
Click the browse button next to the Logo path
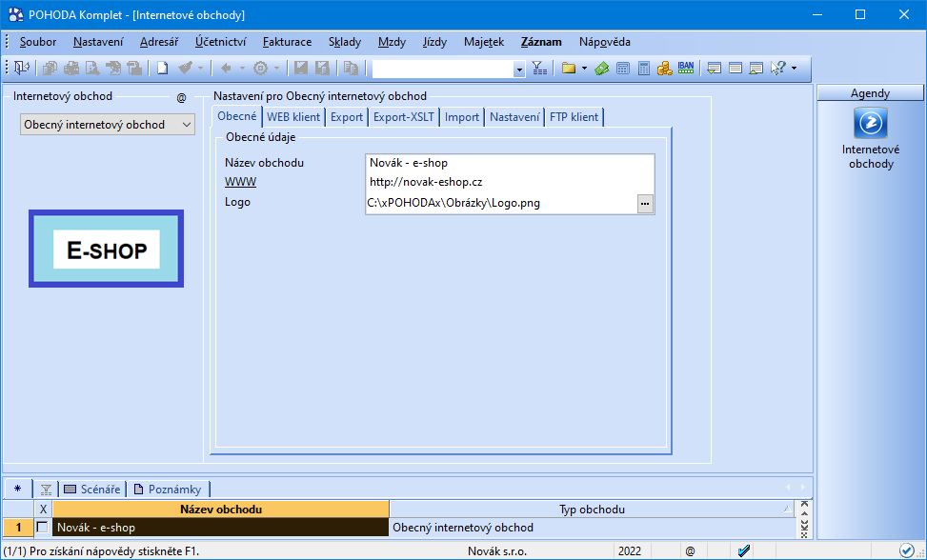(x=645, y=204)
